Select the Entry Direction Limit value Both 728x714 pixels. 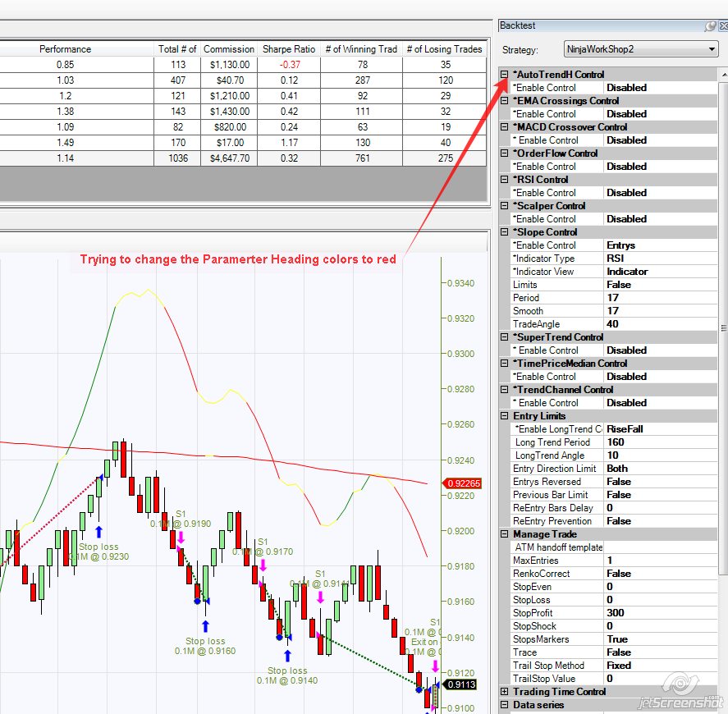[660, 469]
